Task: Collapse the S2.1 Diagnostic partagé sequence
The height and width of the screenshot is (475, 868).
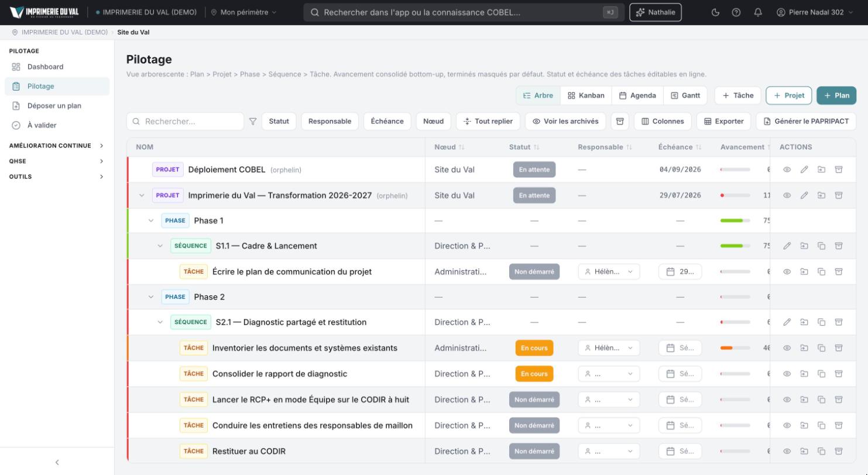Action: pos(160,322)
